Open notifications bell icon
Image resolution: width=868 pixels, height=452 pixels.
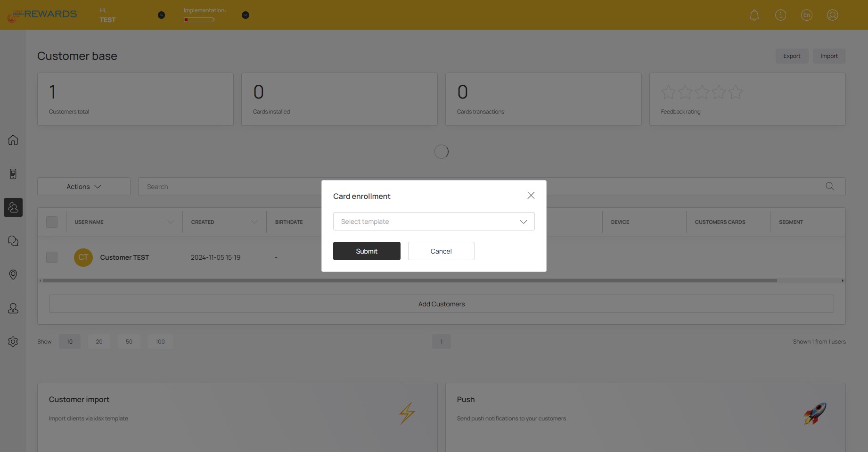pyautogui.click(x=754, y=15)
